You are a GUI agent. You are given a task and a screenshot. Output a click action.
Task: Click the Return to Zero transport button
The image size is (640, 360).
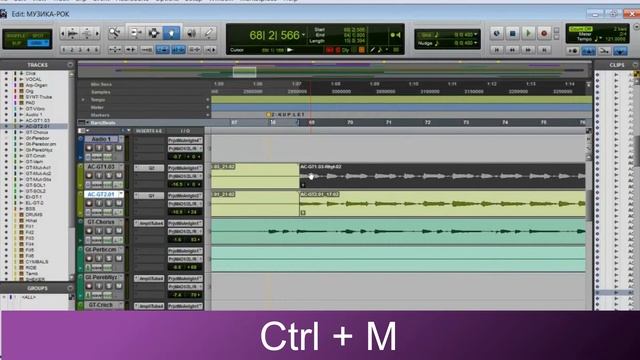(497, 50)
